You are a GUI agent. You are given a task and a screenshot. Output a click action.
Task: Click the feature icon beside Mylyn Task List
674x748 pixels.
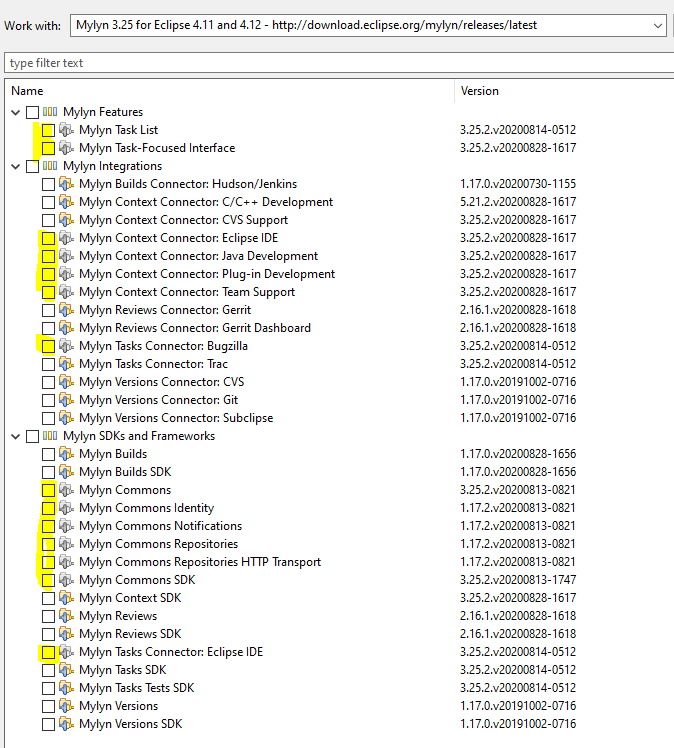pos(66,130)
